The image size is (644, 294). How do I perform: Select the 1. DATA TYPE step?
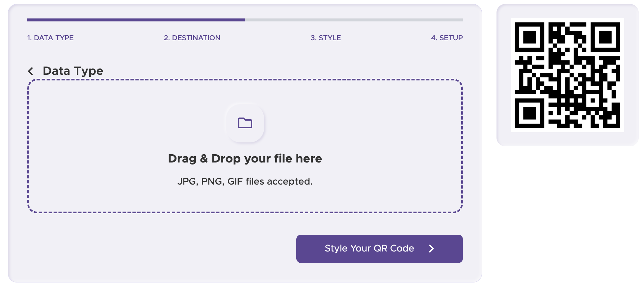tap(50, 38)
